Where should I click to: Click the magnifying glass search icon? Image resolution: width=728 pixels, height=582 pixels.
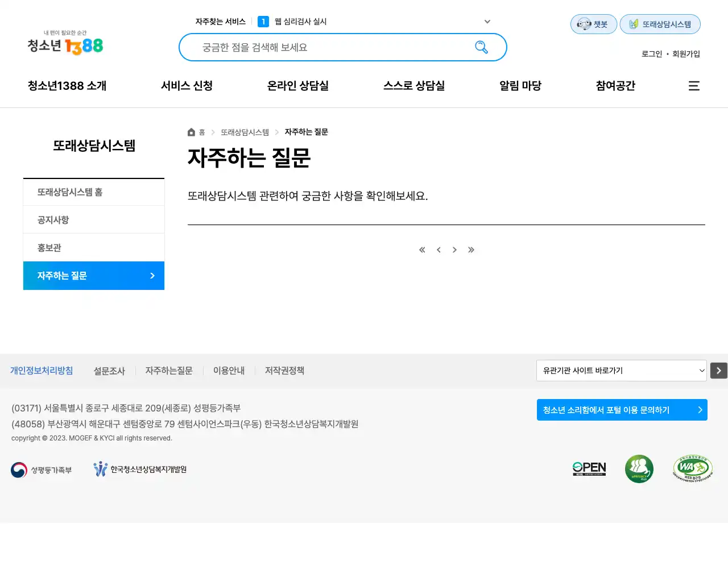coord(481,47)
